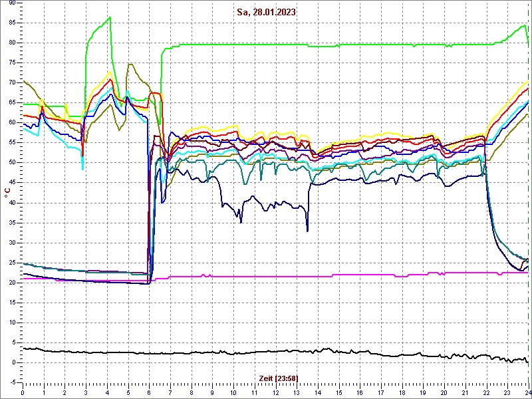Screen dimensions: 532x399
Task: Select the 55 value on temperature axis
Action: point(11,143)
